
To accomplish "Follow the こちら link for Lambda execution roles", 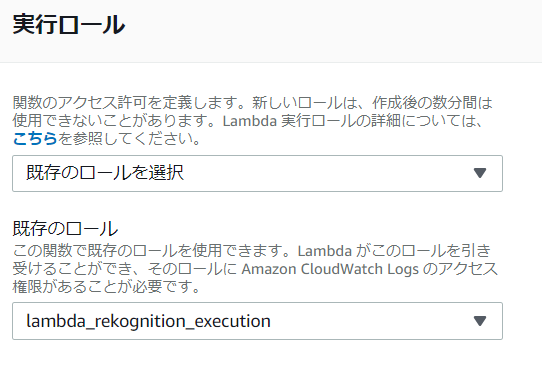I will [x=35, y=139].
